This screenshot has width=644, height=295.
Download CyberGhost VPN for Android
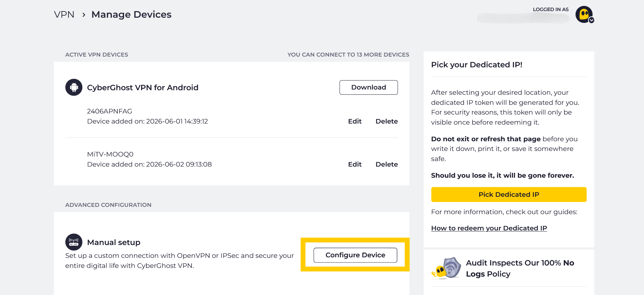coord(368,87)
